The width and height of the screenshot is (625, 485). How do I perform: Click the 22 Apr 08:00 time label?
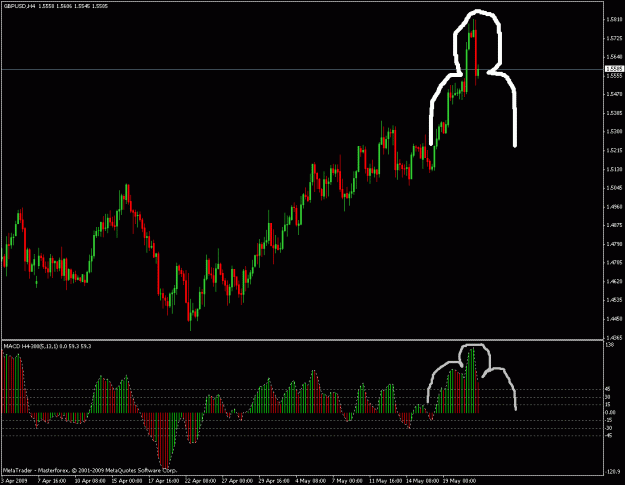(x=200, y=481)
